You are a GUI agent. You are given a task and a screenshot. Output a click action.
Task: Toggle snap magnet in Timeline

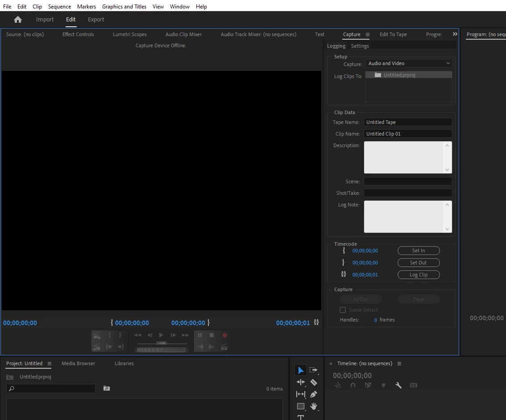(353, 385)
